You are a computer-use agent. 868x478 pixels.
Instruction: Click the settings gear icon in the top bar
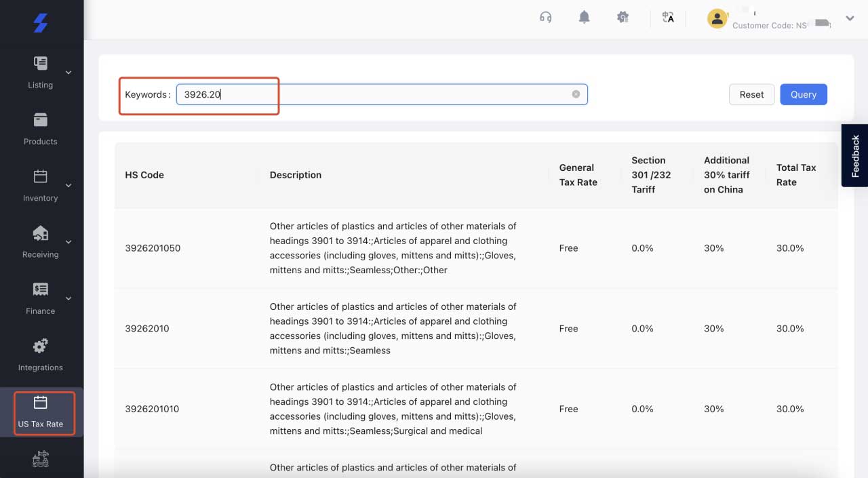click(623, 17)
